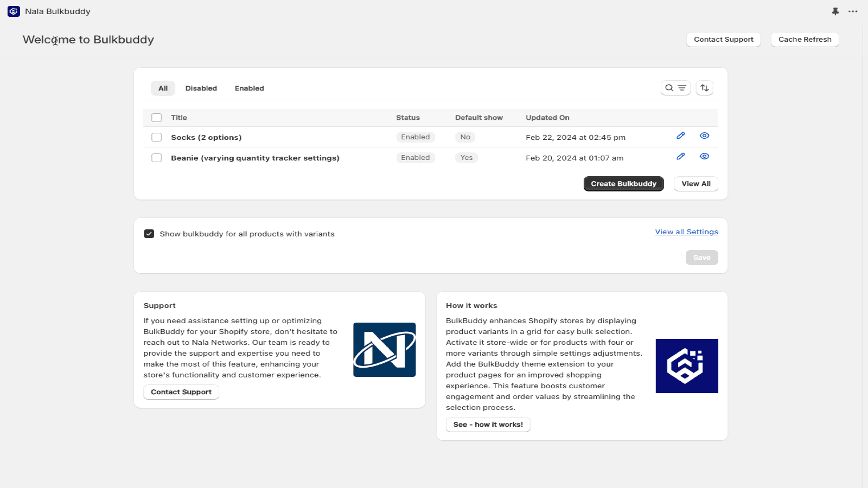This screenshot has width=868, height=488.
Task: Edit the Socks bulkbuddy with the pencil icon
Action: point(680,136)
